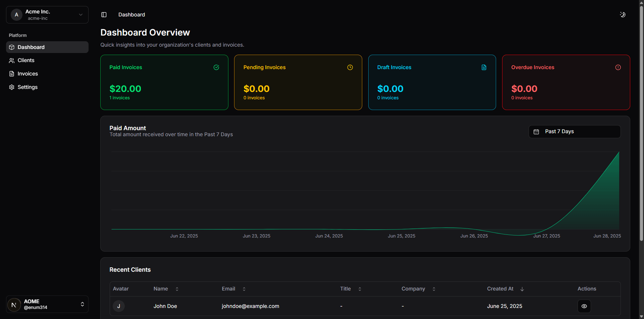Click the Paid Amount chart title
The height and width of the screenshot is (319, 644).
click(128, 128)
